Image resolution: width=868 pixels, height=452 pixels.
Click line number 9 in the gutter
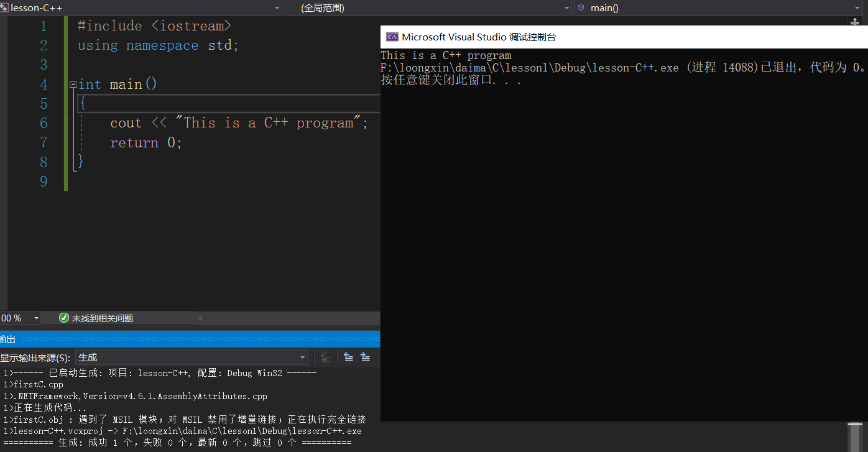44,181
